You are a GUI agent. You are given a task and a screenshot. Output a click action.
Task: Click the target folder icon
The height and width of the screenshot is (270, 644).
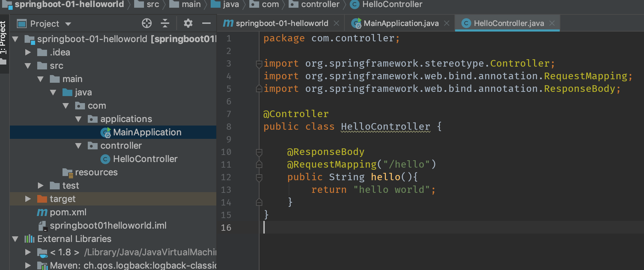(x=42, y=199)
